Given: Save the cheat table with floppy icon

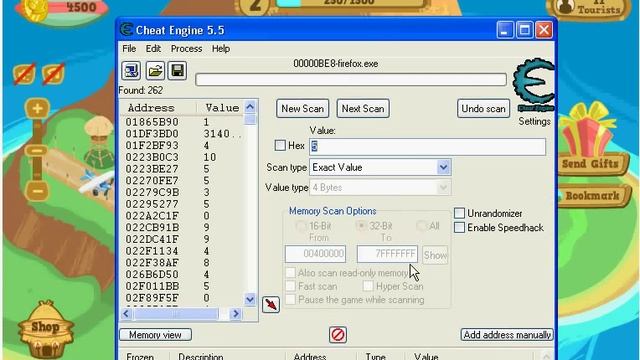Looking at the screenshot, I should pyautogui.click(x=178, y=71).
